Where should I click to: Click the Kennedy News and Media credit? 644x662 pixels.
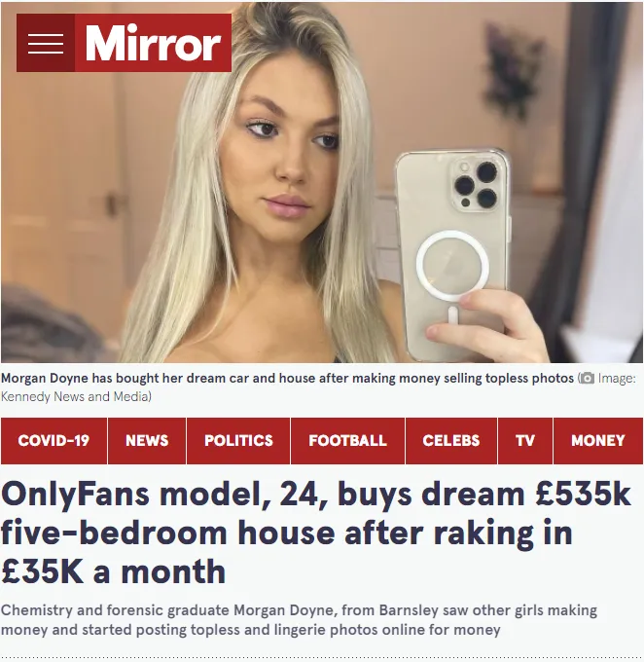(76, 397)
